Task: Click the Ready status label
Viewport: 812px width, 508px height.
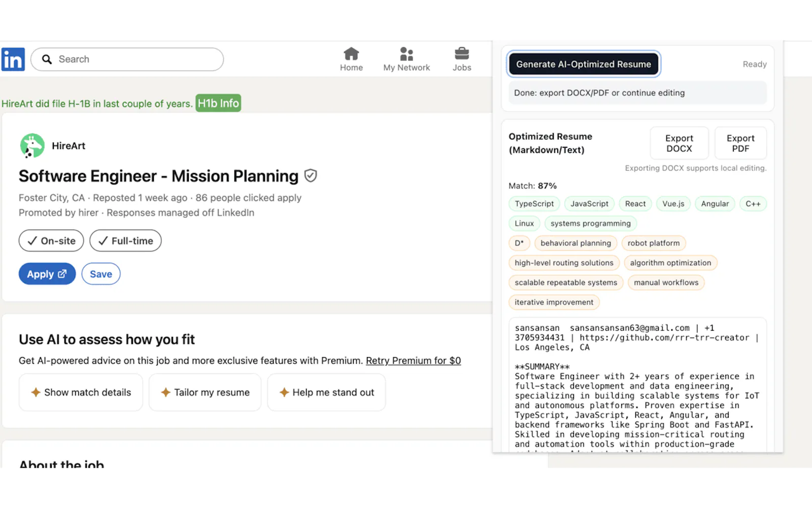Action: [755, 65]
